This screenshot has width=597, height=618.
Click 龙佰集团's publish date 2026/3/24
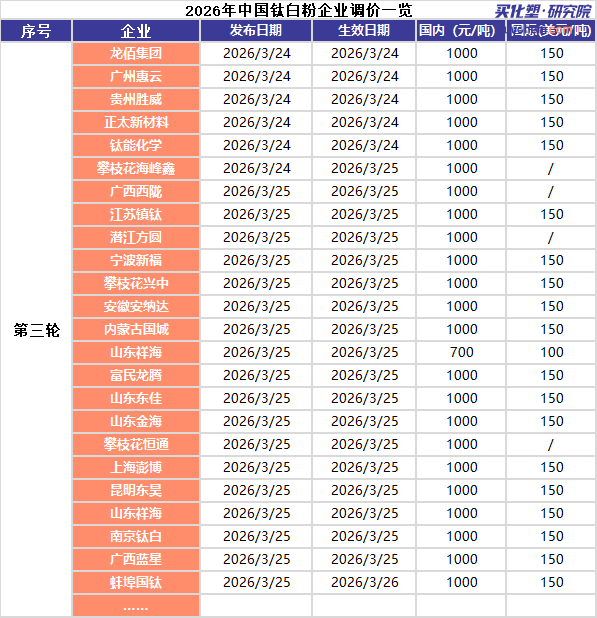tap(257, 53)
